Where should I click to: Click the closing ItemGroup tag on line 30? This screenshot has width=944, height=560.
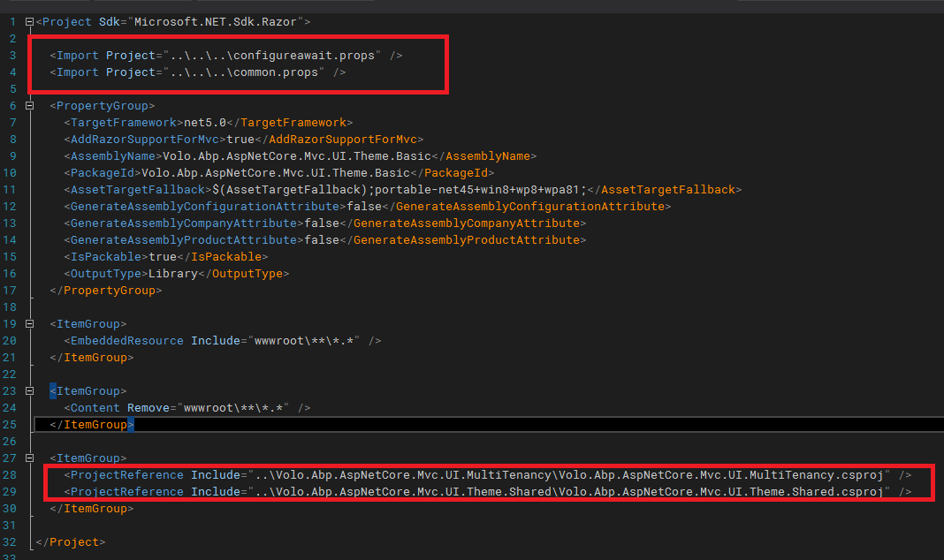(x=92, y=509)
